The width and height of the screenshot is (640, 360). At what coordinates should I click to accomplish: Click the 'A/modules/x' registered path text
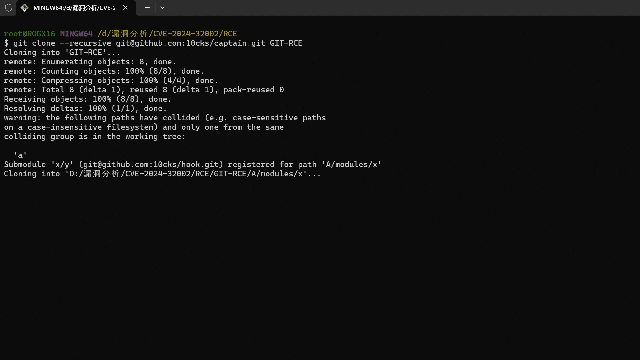pyautogui.click(x=351, y=164)
